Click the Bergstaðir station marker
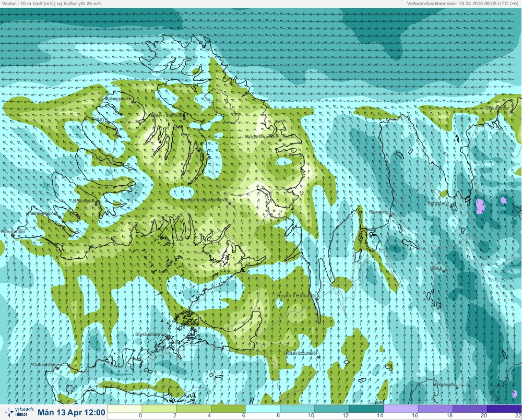The width and height of the screenshot is (522, 420). (452, 206)
